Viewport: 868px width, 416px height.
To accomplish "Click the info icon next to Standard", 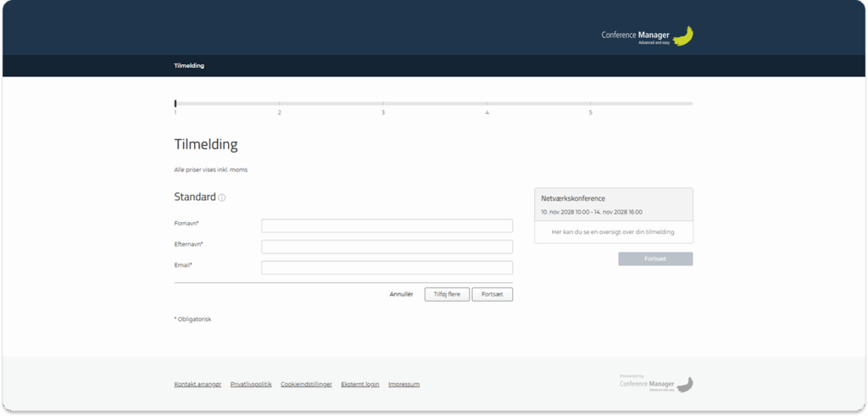I will click(x=222, y=197).
